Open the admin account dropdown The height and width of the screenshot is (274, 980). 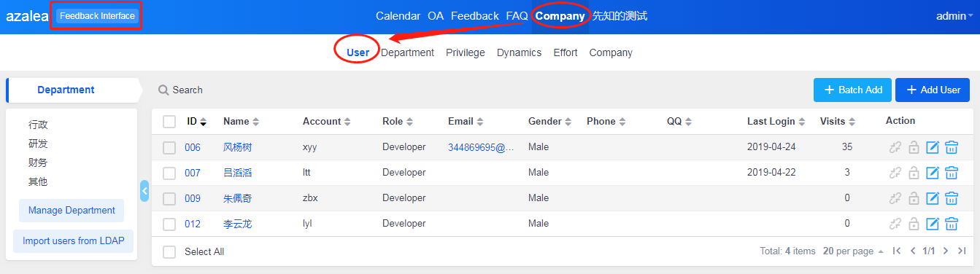coord(954,16)
